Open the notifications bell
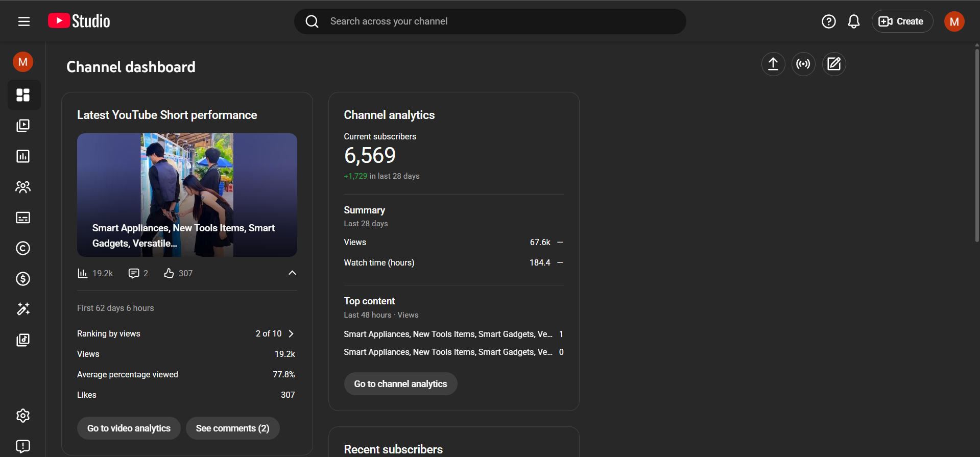This screenshot has width=980, height=457. click(853, 21)
